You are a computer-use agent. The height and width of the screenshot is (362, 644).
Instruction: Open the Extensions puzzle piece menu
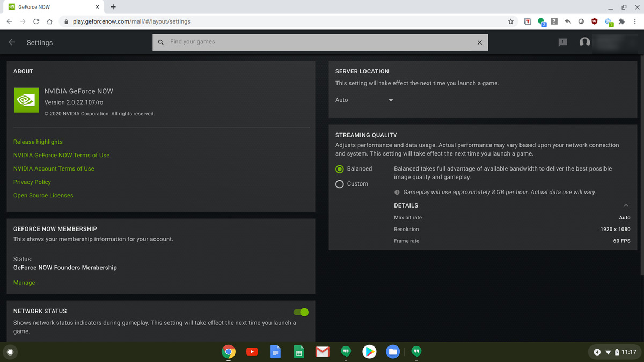click(621, 21)
